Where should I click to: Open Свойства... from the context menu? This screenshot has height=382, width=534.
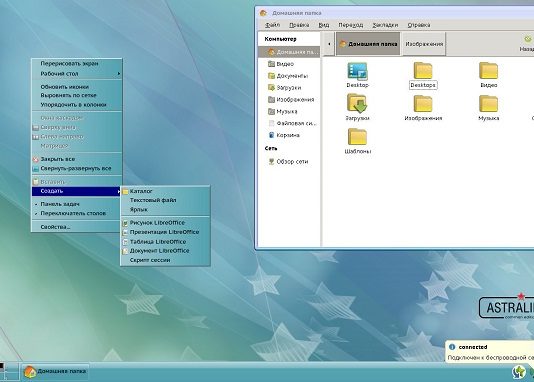coord(77,227)
